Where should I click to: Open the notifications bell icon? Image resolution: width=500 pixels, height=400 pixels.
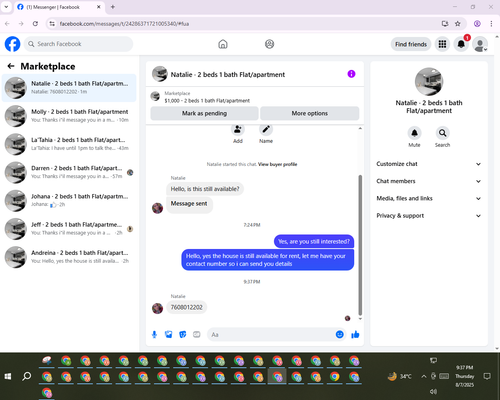pyautogui.click(x=461, y=44)
